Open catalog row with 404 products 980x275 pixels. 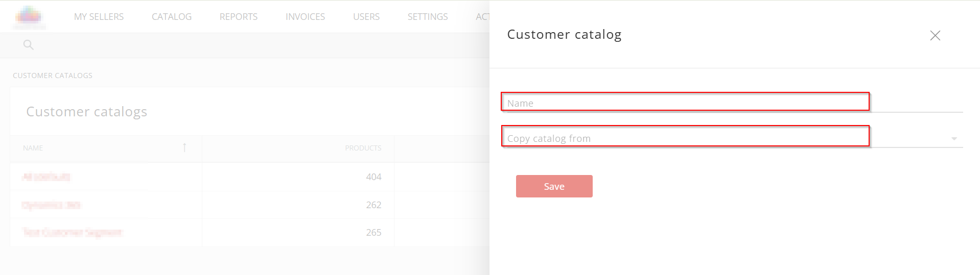coord(46,177)
